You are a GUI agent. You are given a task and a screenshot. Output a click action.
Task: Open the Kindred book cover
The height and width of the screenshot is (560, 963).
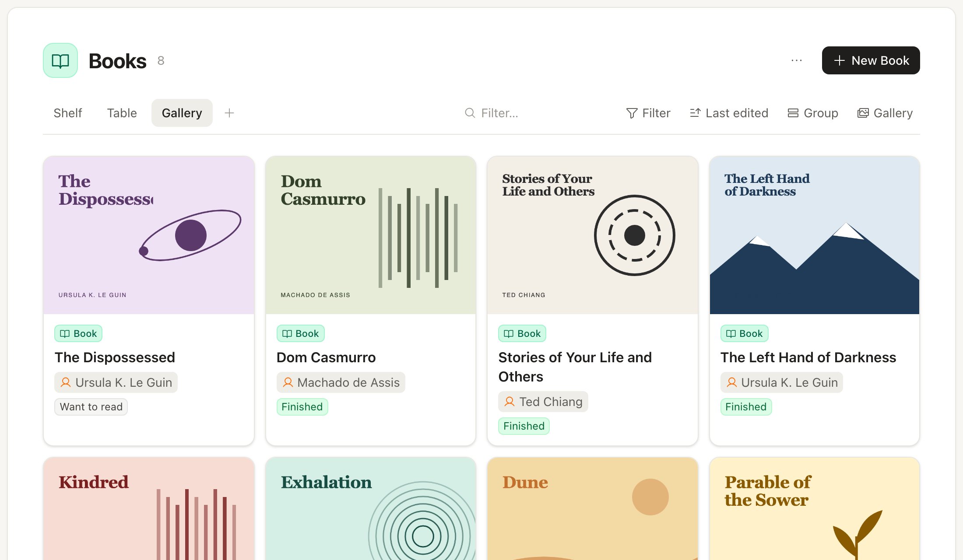click(149, 509)
